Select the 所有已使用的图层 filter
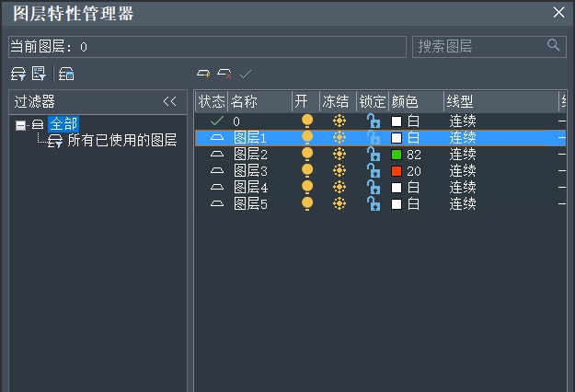 121,141
